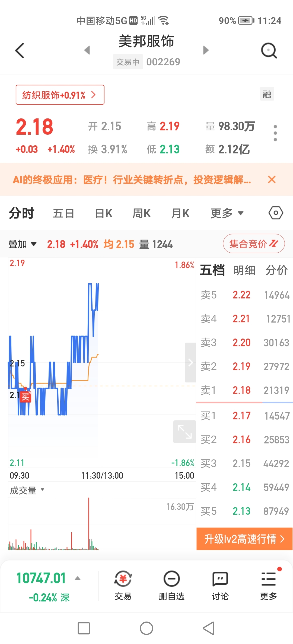Close the AI medical news banner
The width and height of the screenshot is (293, 644).
pos(272,179)
